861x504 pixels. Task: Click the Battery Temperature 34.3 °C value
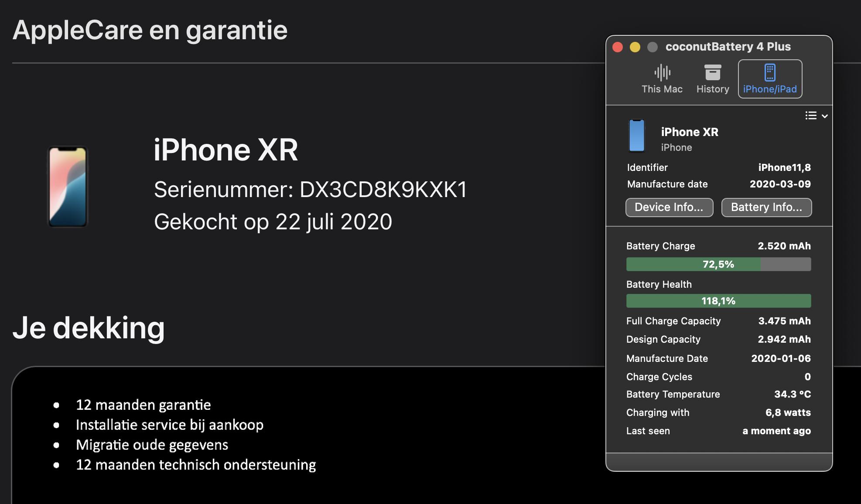pyautogui.click(x=793, y=394)
